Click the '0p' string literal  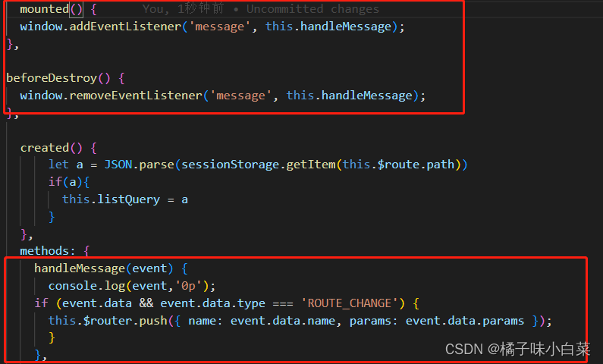pos(188,286)
